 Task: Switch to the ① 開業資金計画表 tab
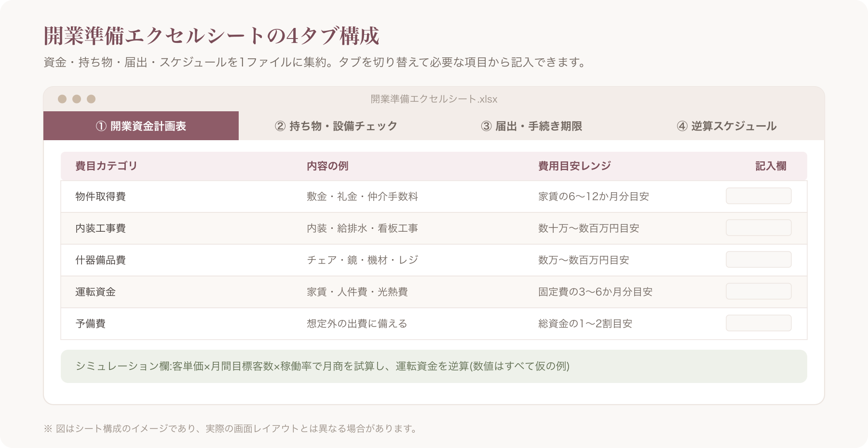click(141, 126)
